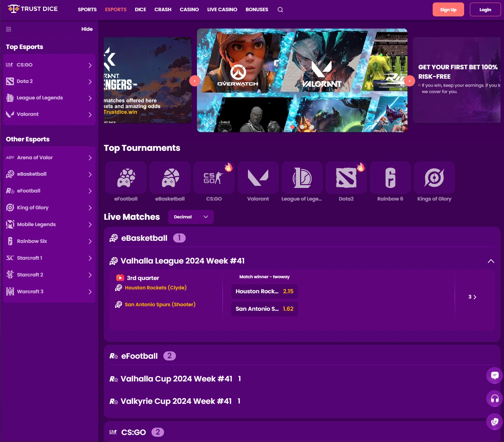Click the eBasketball icon in Live Matches header

tap(114, 238)
